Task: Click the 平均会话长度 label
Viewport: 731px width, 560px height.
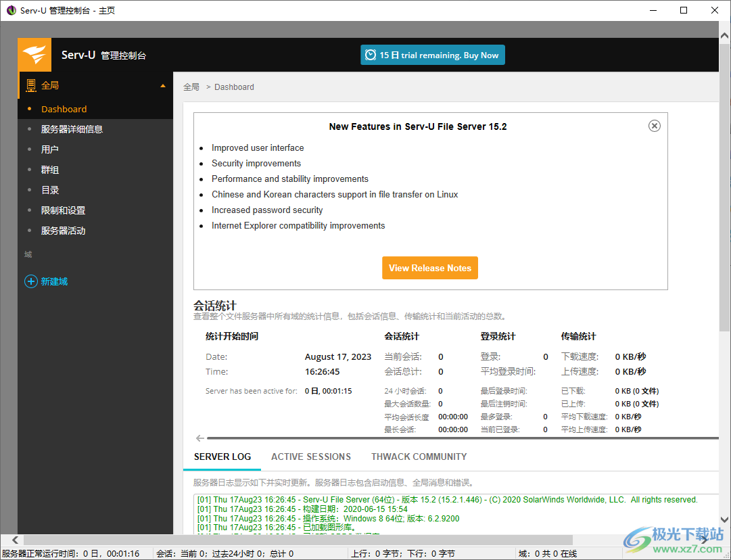Action: [406, 417]
